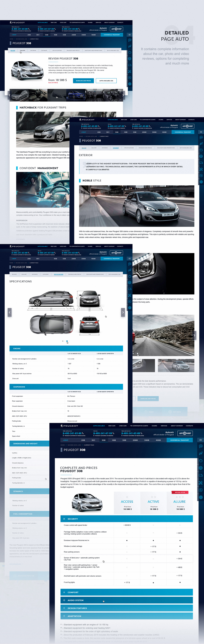Go to previous specifications carousel image
The height and width of the screenshot is (644, 204).
[9, 312]
